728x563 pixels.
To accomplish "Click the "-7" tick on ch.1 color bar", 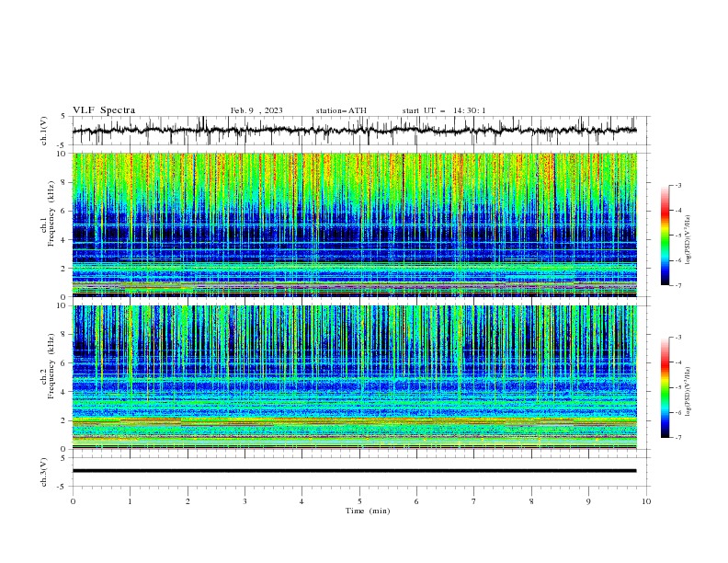I will pyautogui.click(x=678, y=285).
